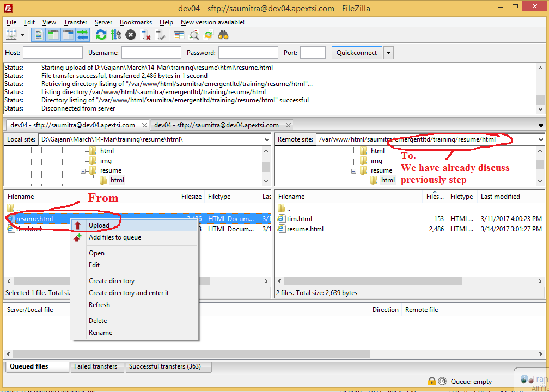Collapse the resume folder in local tree
This screenshot has width=549, height=392.
(83, 171)
